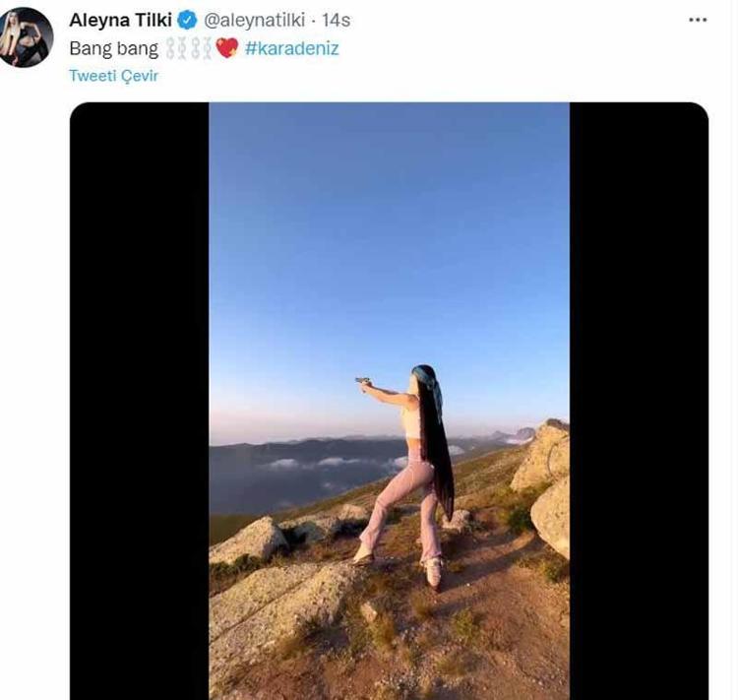Visit the @aleynatilki handle link
The width and height of the screenshot is (738, 700).
254,21
